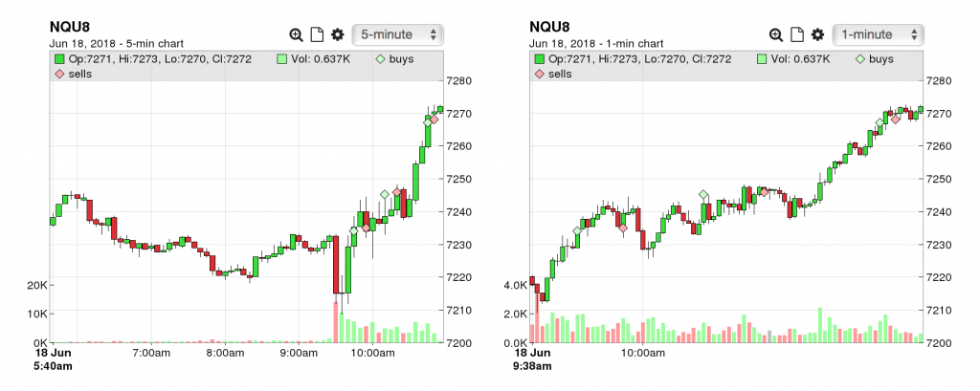Open the gear settings on 1-min chart
Screen dimensions: 980x391
coord(817,34)
